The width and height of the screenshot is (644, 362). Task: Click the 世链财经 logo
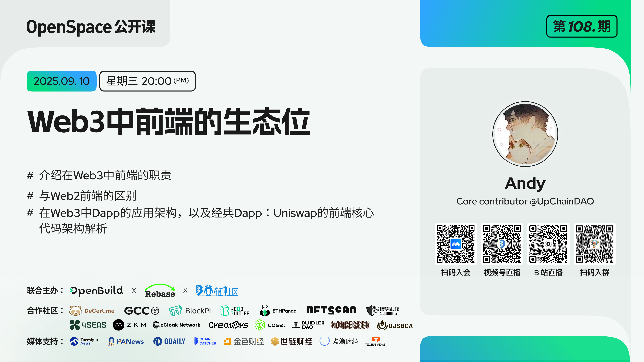(x=292, y=341)
